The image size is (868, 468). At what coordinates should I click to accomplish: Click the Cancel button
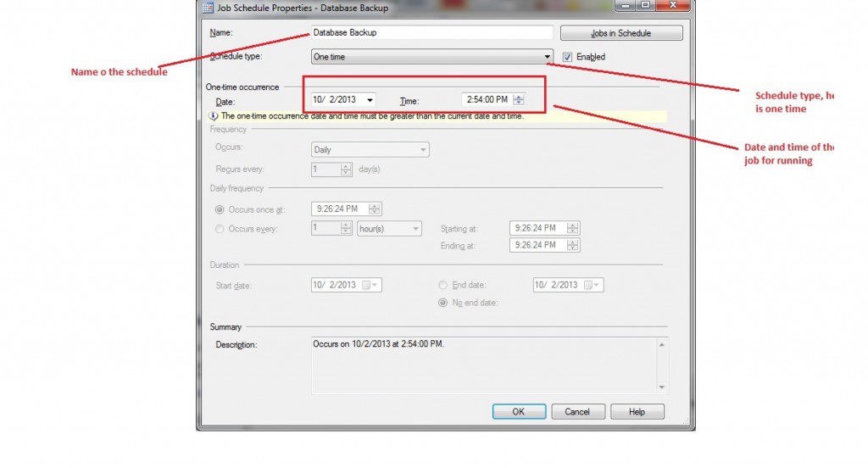577,412
